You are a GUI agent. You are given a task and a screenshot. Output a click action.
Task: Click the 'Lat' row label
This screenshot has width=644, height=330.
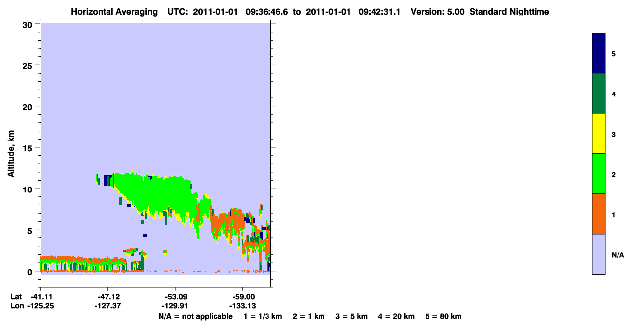pyautogui.click(x=16, y=297)
